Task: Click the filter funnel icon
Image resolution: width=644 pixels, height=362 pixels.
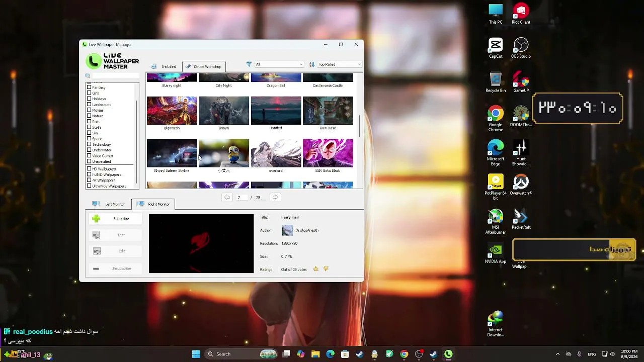Action: pyautogui.click(x=249, y=64)
